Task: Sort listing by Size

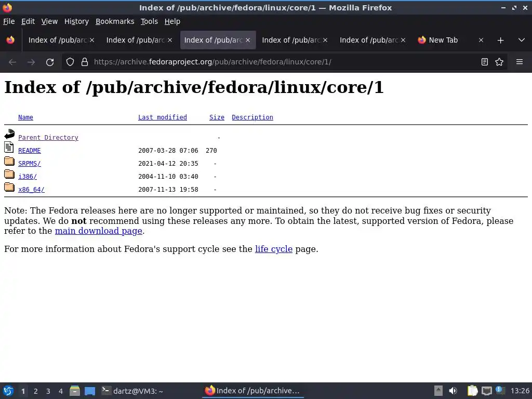Action: 217,117
